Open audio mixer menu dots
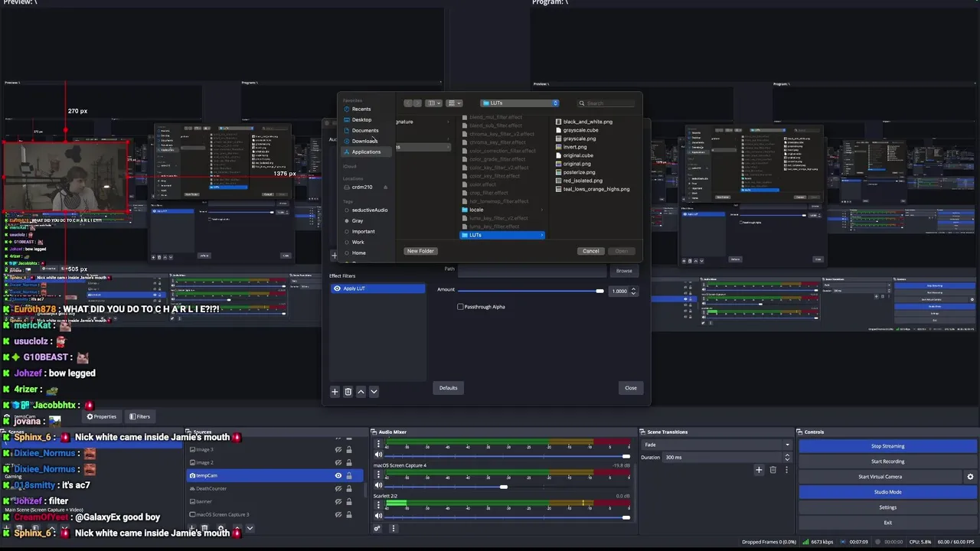This screenshot has width=980, height=551. [393, 528]
